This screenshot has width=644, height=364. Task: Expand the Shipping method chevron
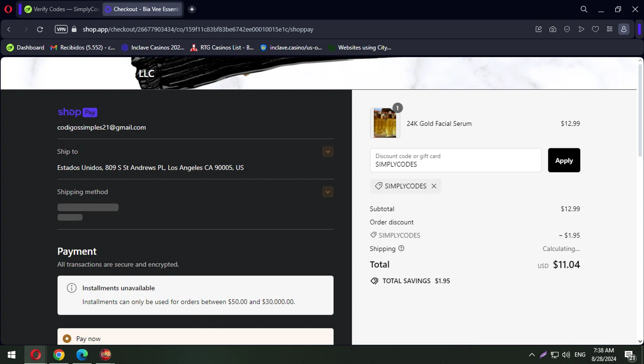click(328, 192)
